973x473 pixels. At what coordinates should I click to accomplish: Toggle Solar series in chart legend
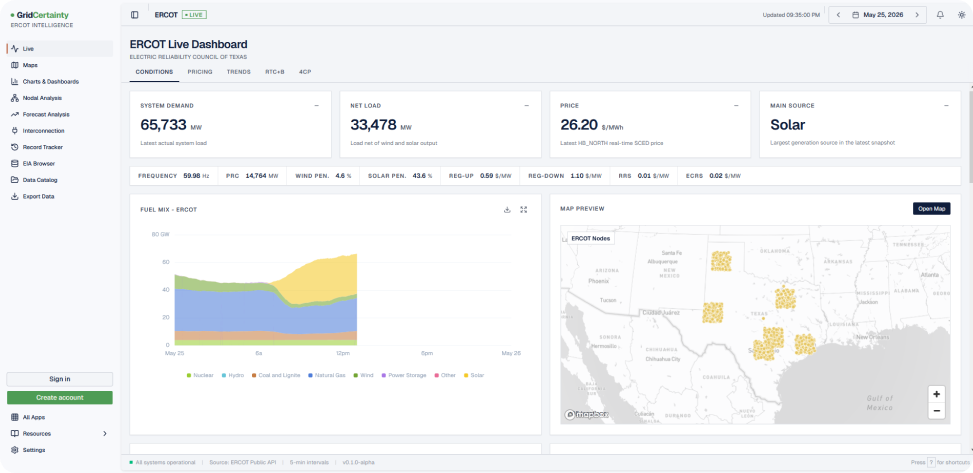tap(473, 376)
